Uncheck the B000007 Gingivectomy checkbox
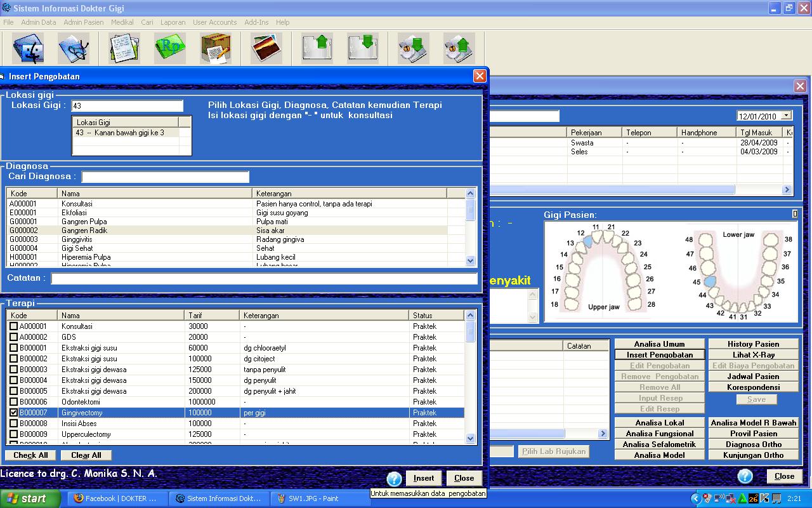This screenshot has height=508, width=812. [13, 413]
